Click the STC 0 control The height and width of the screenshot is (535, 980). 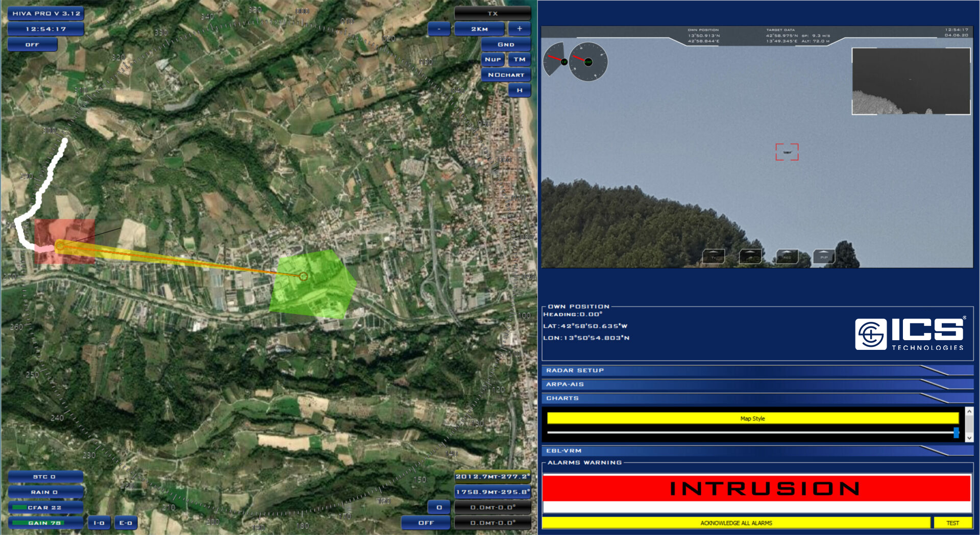(x=45, y=477)
